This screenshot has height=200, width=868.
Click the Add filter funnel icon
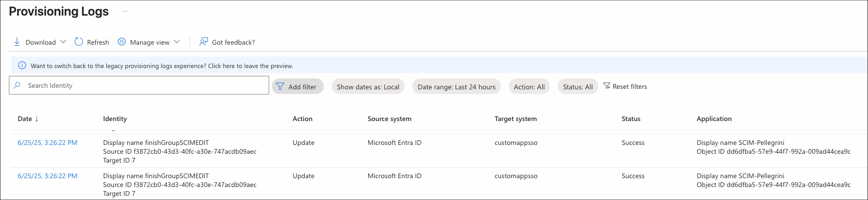(x=280, y=86)
